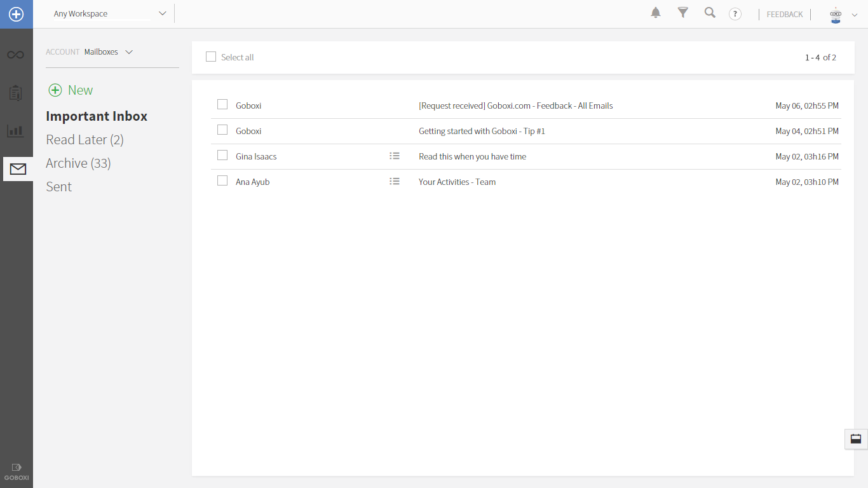This screenshot has width=868, height=488.
Task: Open the bar chart reports icon
Action: coord(16,131)
